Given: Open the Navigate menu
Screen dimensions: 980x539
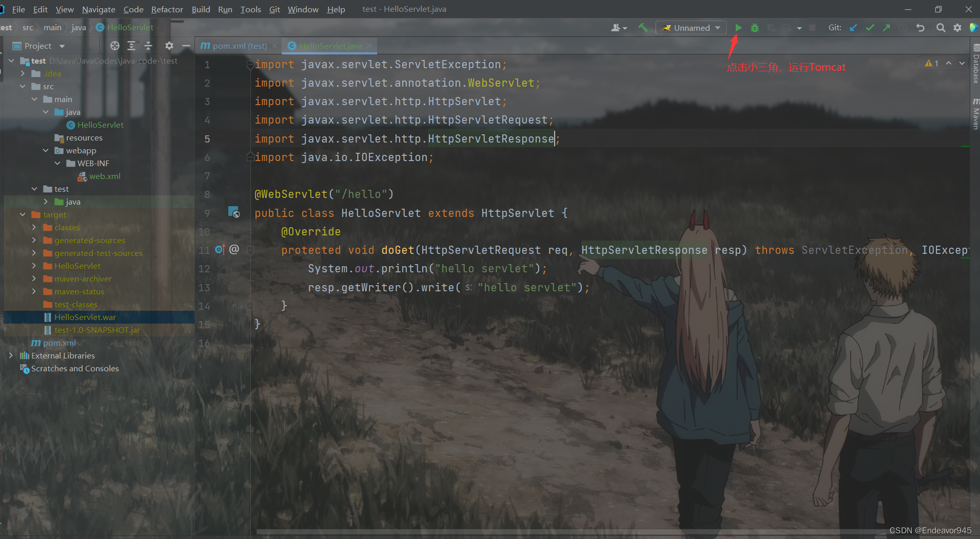Looking at the screenshot, I should coord(99,9).
